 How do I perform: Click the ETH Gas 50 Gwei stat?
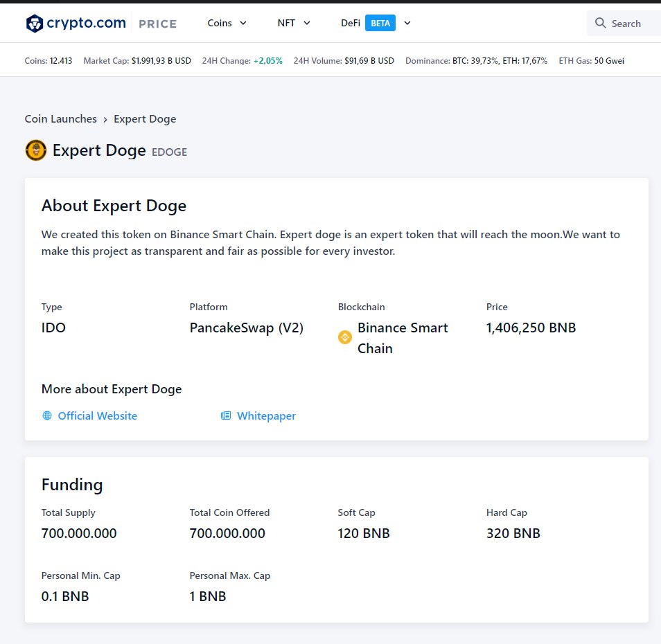(592, 61)
